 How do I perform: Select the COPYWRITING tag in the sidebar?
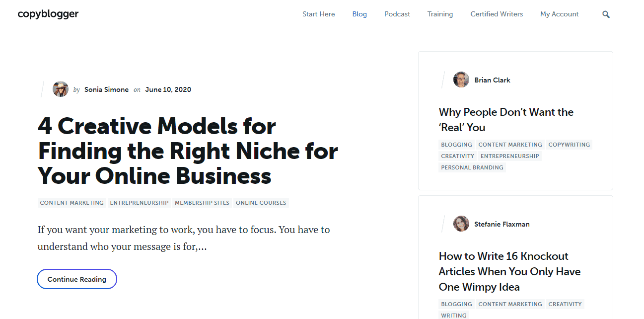(x=569, y=144)
